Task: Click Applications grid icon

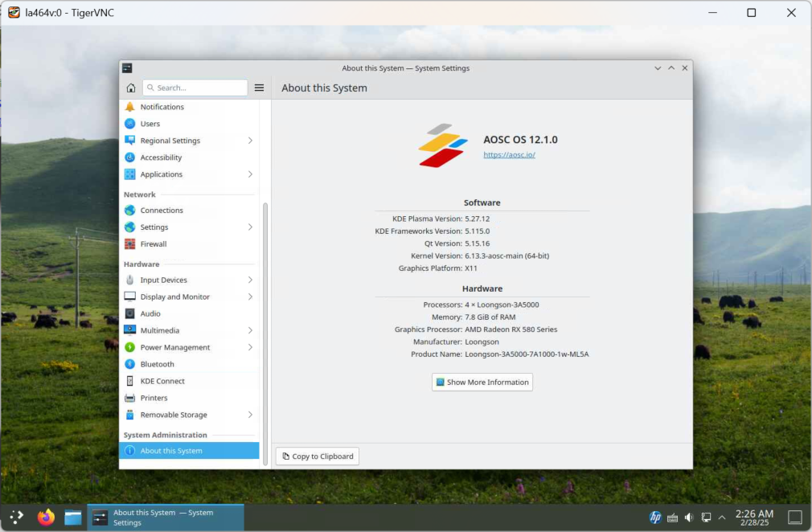Action: point(130,174)
